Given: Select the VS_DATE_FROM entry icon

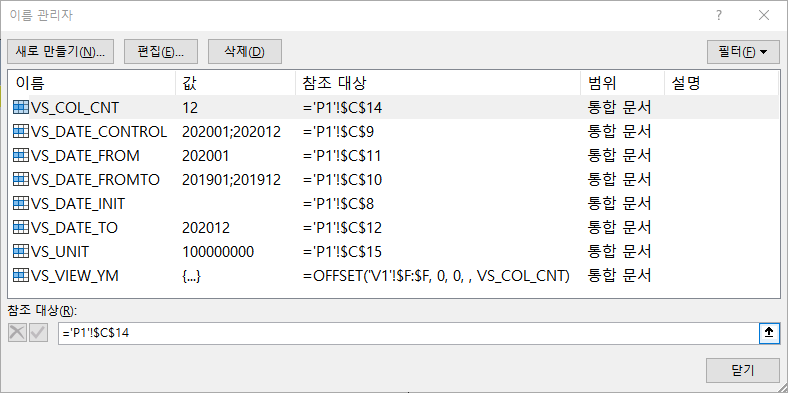Looking at the screenshot, I should coord(21,155).
